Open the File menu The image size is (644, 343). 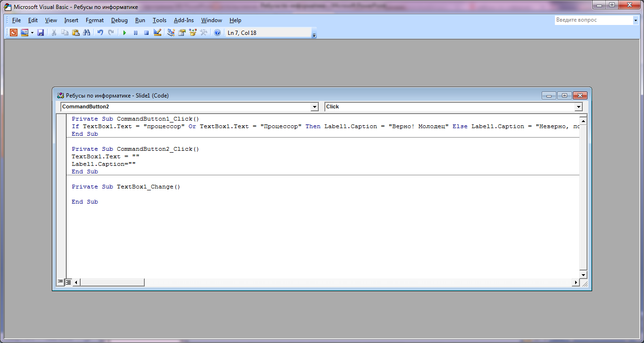coord(17,20)
